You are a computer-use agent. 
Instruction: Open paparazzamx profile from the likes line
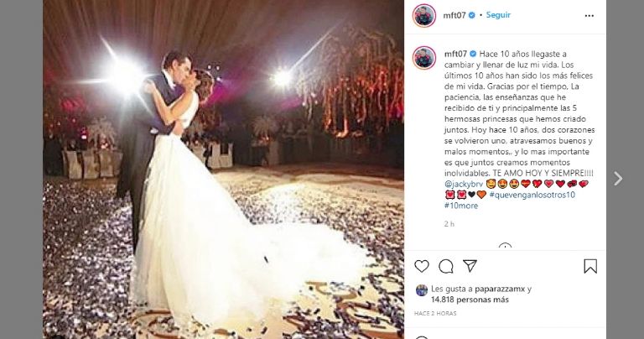500,289
